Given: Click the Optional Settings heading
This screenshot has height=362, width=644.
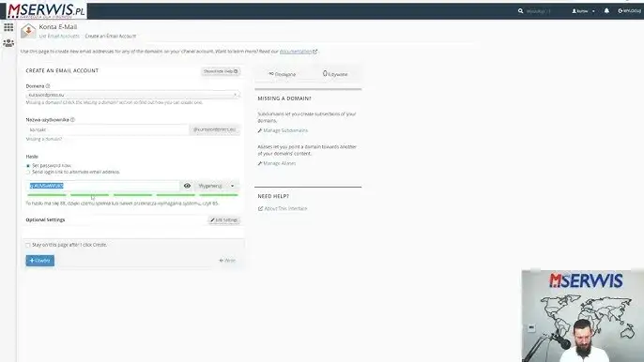Looking at the screenshot, I should [45, 220].
